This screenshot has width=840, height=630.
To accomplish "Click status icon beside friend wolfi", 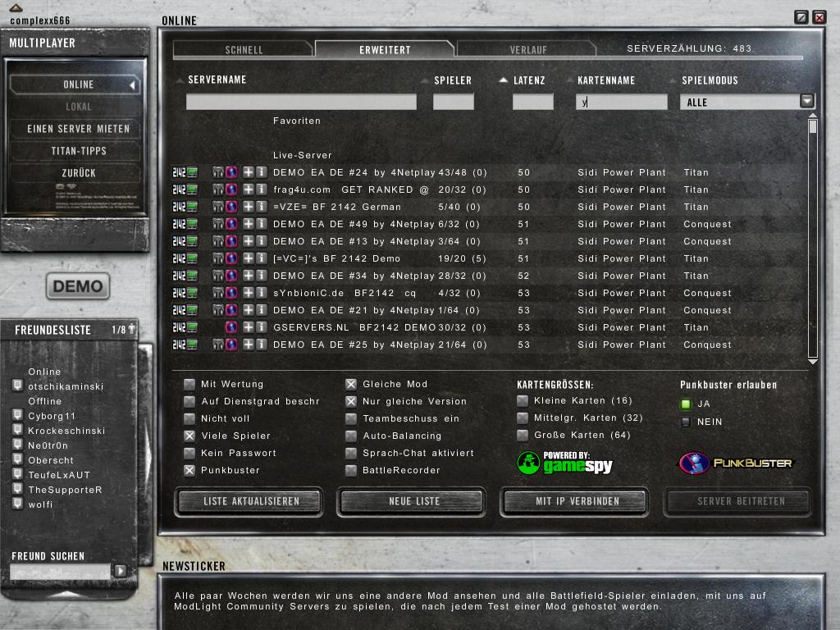I will click(x=18, y=504).
